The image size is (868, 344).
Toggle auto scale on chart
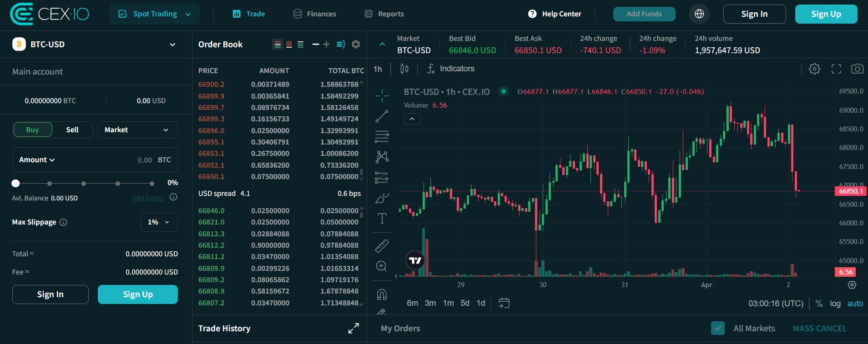click(x=855, y=304)
